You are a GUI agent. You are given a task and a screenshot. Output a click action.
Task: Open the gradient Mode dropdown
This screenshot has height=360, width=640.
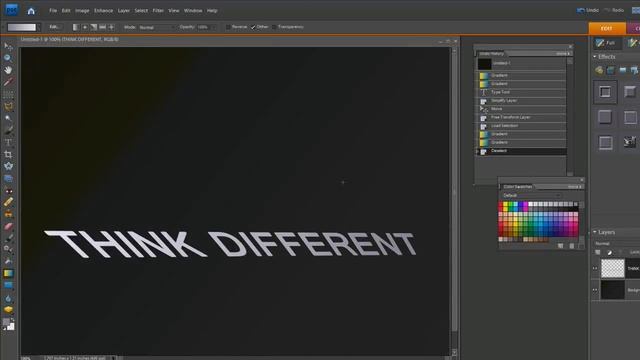tap(157, 27)
